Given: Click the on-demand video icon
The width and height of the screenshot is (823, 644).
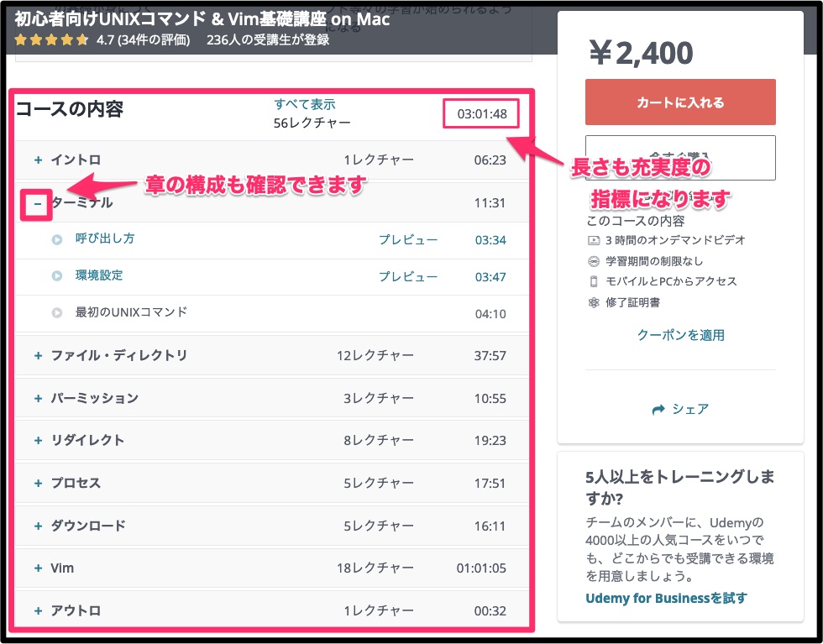Looking at the screenshot, I should point(594,241).
